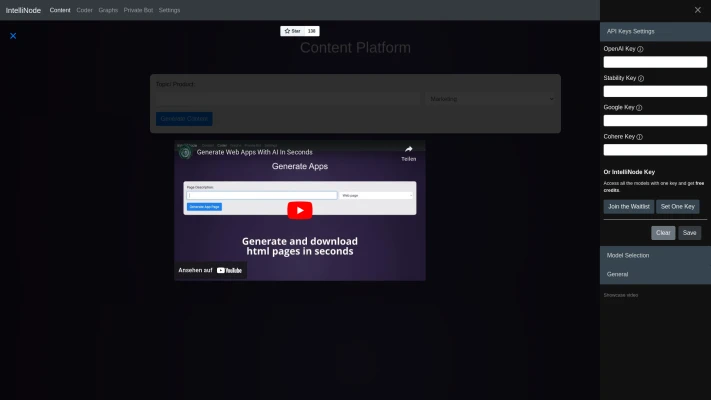Viewport: 711px width, 400px height.
Task: Close the settings side panel
Action: [697, 10]
